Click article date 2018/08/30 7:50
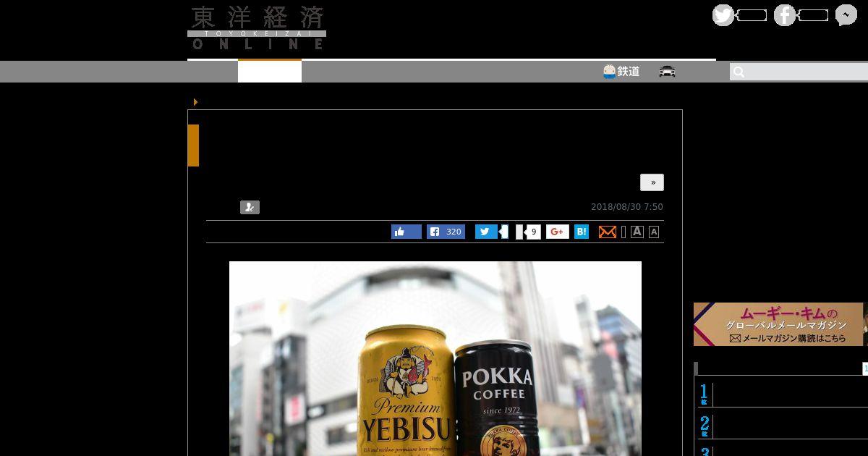 (x=627, y=207)
